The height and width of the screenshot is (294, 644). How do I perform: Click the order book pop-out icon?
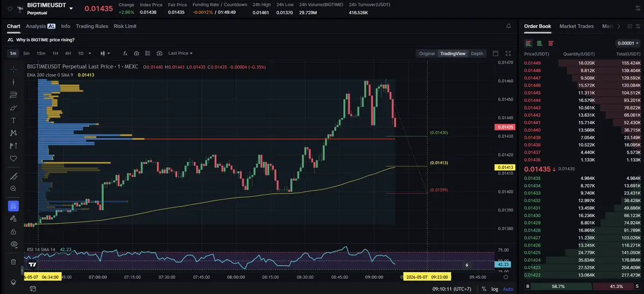point(629,26)
